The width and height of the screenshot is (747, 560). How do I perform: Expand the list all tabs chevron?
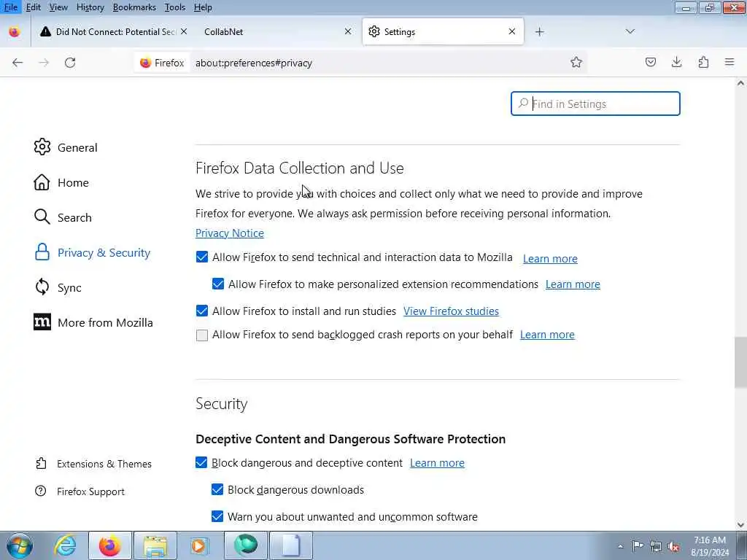click(x=630, y=31)
